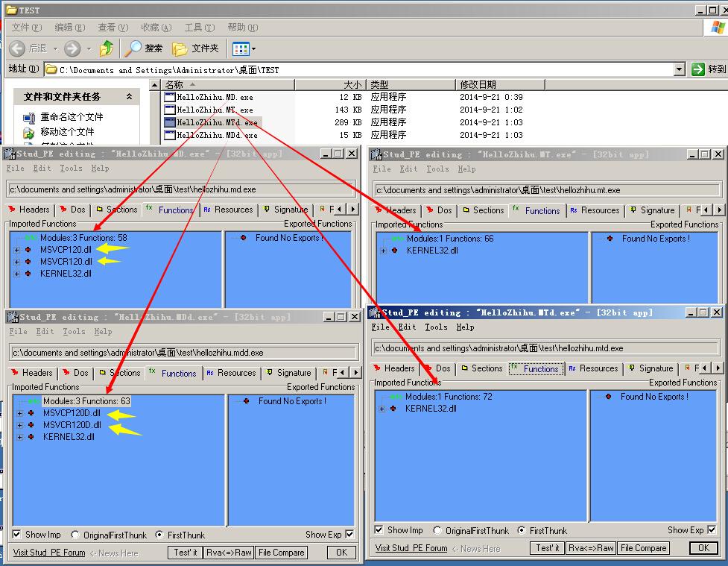
Task: Click the Views icon in Explorer toolbar
Action: (241, 48)
